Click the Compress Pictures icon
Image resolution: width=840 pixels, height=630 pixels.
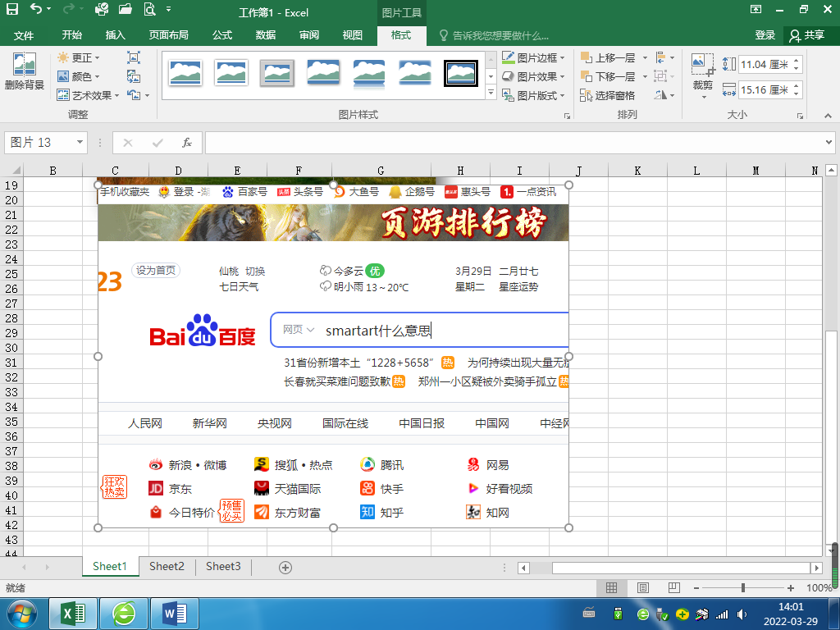(134, 57)
